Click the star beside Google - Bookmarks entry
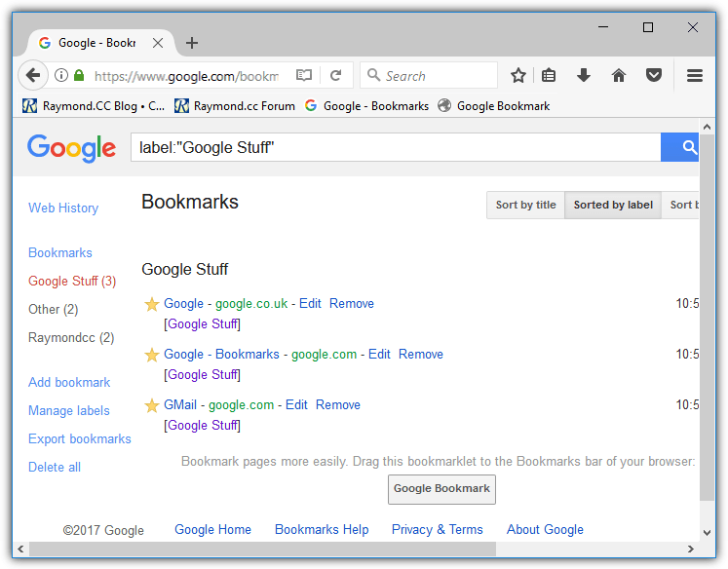 [151, 355]
